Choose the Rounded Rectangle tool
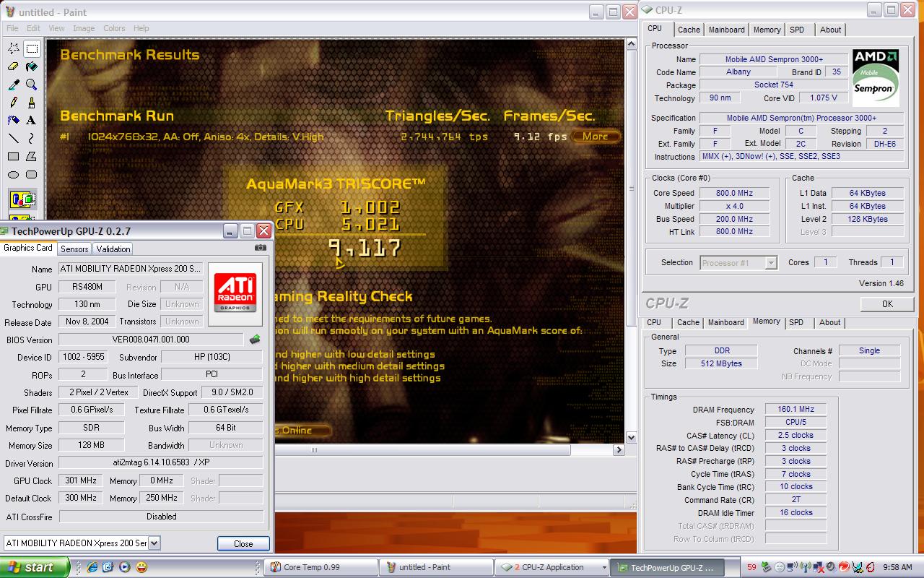The image size is (924, 578). [32, 174]
